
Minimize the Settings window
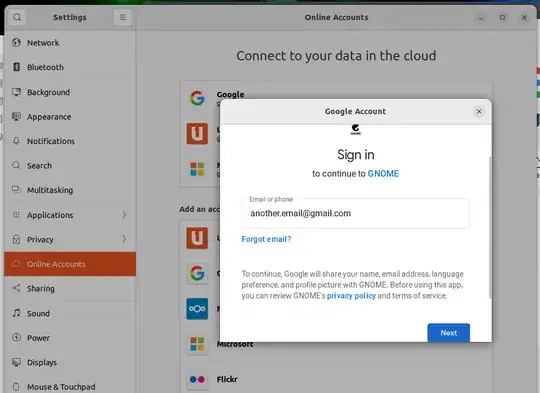(x=481, y=17)
